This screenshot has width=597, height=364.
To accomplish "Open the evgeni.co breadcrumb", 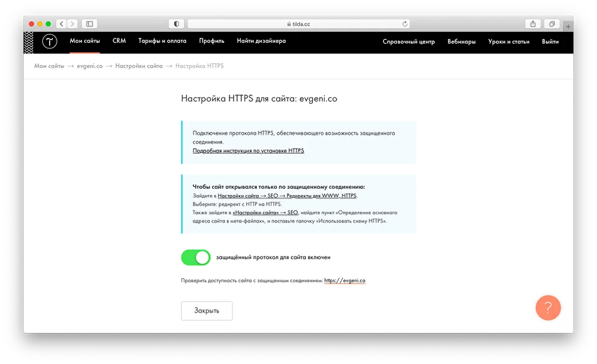I will click(x=90, y=66).
